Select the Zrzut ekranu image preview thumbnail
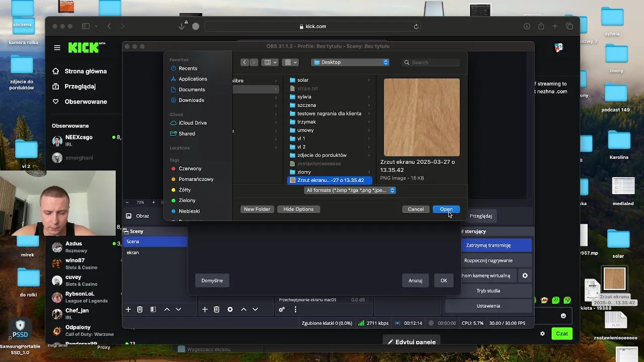This screenshot has height=362, width=644. tap(422, 117)
